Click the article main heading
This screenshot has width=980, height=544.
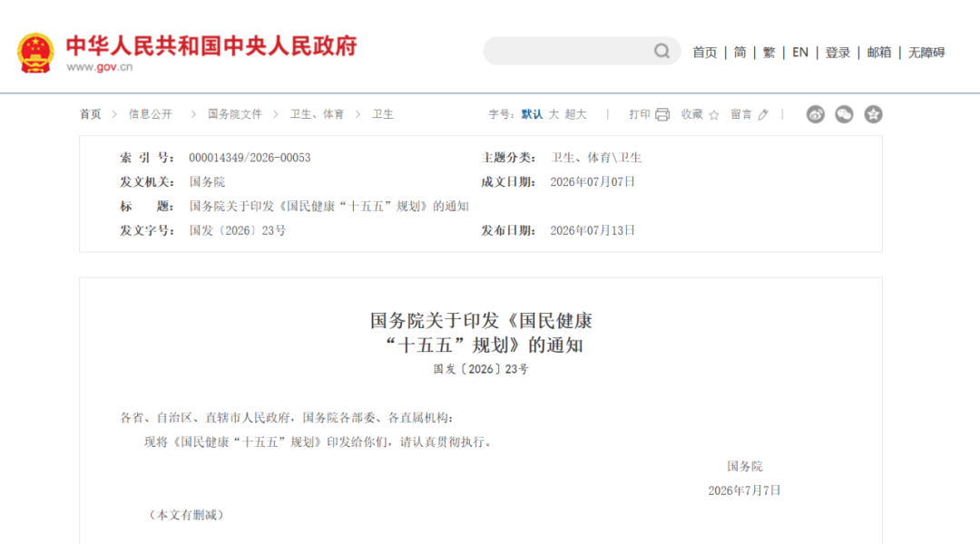coord(481,333)
